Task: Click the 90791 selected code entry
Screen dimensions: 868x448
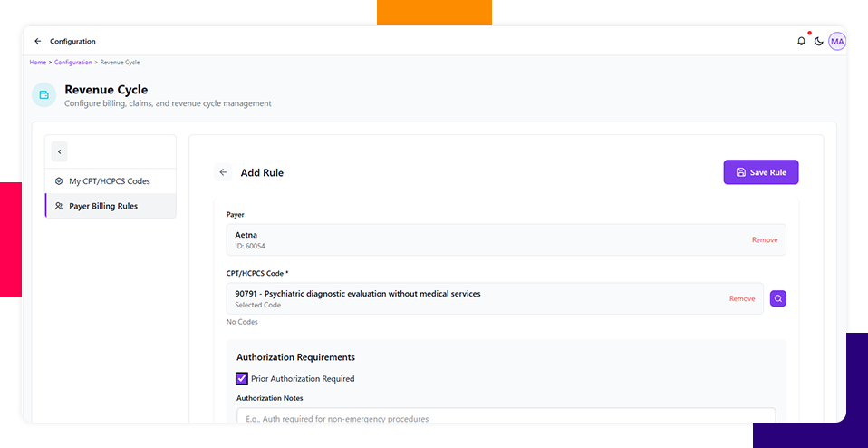Action: pos(471,298)
